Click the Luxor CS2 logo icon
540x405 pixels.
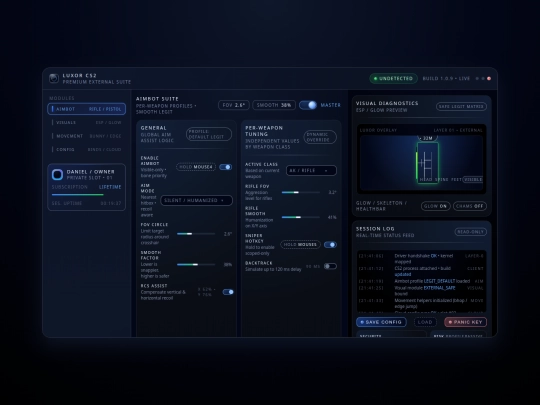click(x=54, y=79)
